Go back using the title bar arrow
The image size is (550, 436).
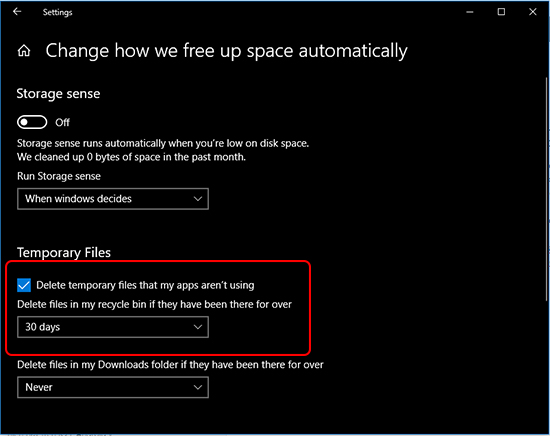click(17, 12)
